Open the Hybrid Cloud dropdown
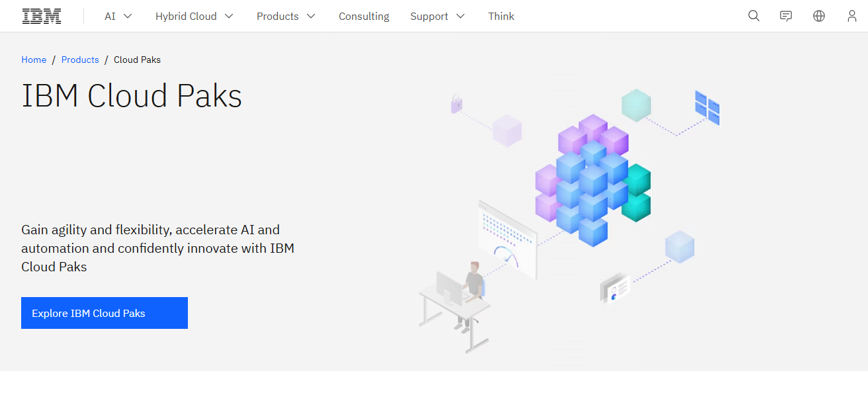868x397 pixels. [194, 16]
